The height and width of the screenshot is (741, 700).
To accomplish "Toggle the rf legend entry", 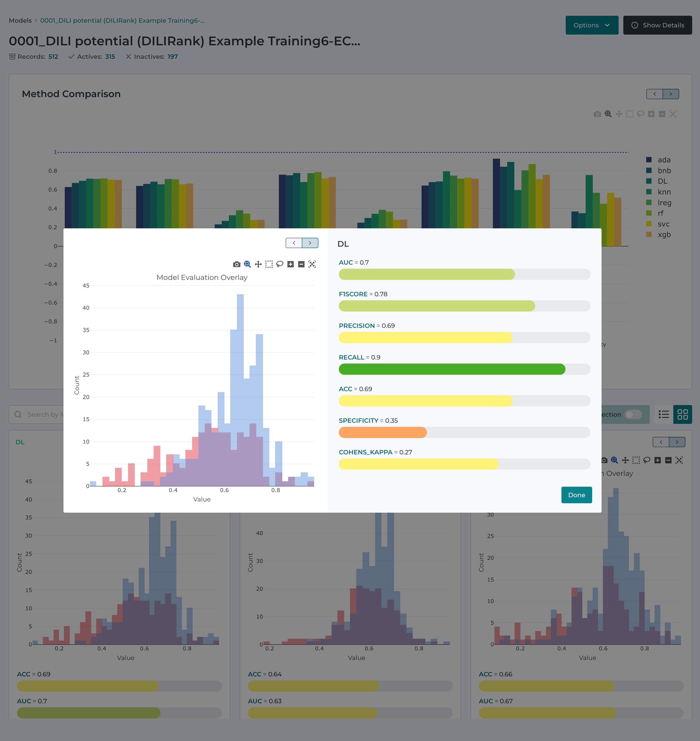I will tap(655, 213).
